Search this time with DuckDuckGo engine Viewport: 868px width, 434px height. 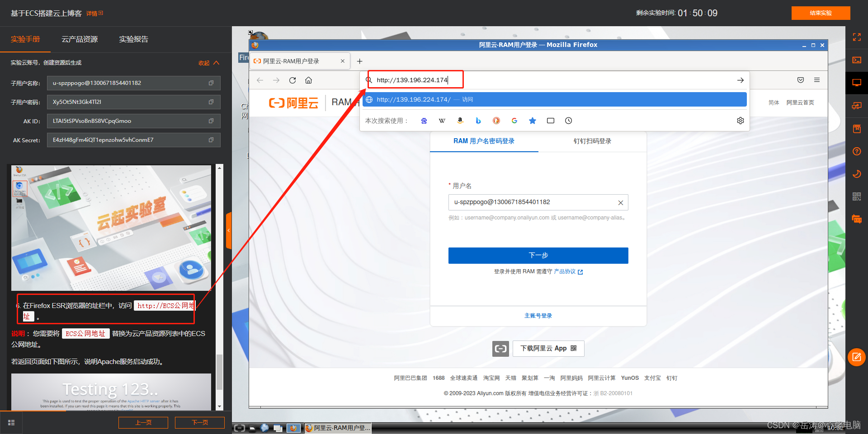496,121
